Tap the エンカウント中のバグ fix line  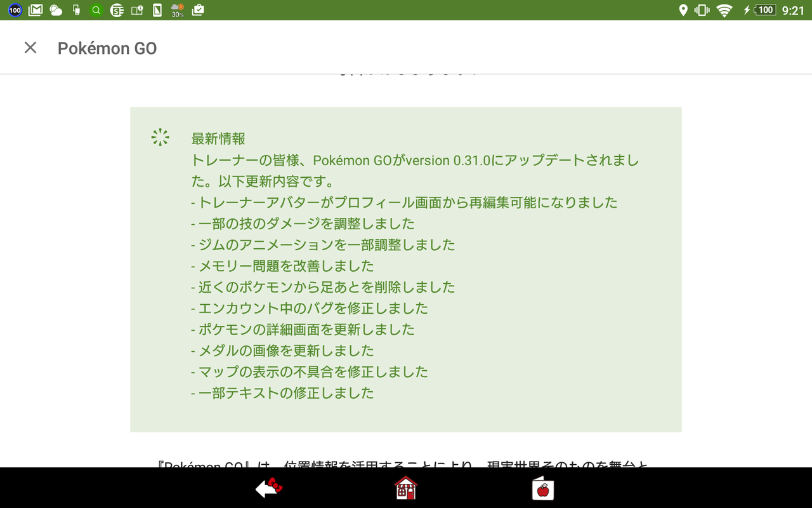(310, 308)
